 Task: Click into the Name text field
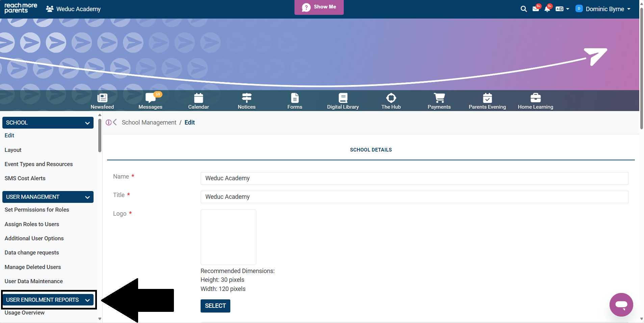tap(414, 178)
